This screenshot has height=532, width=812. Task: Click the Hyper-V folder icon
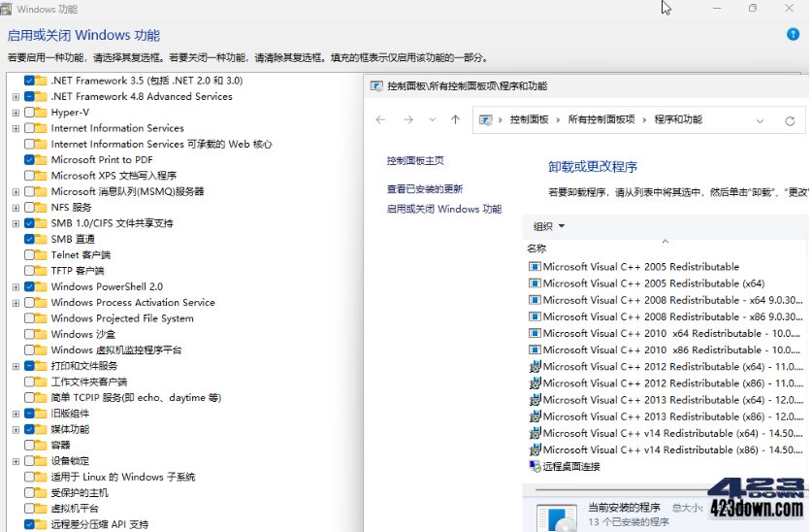click(x=41, y=112)
